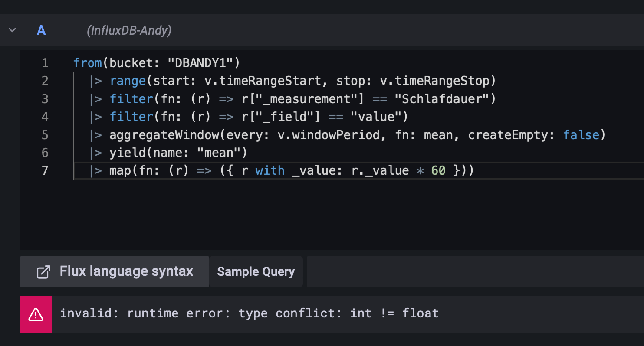Viewport: 644px width, 346px height.
Task: Place the cursor in the range(start: v.timeRangeStart line
Action: point(293,81)
